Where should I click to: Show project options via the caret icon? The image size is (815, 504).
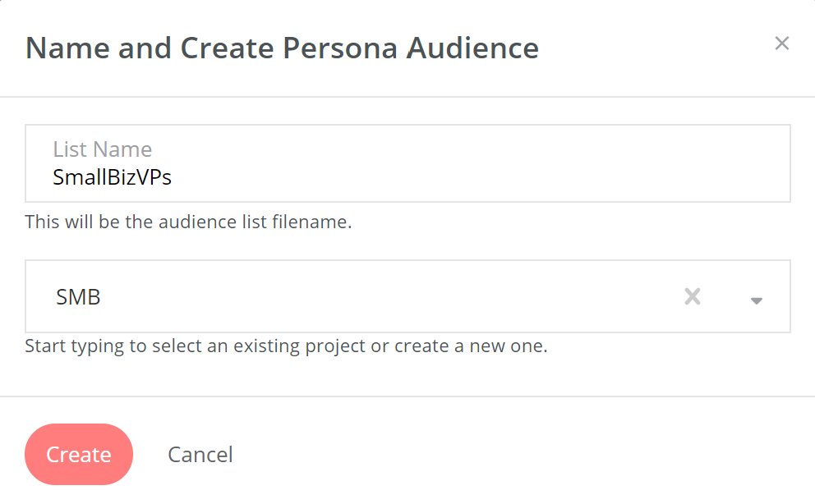(757, 300)
